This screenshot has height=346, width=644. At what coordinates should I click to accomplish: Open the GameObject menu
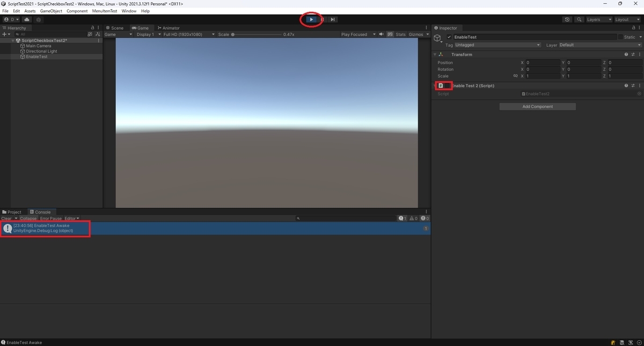51,10
